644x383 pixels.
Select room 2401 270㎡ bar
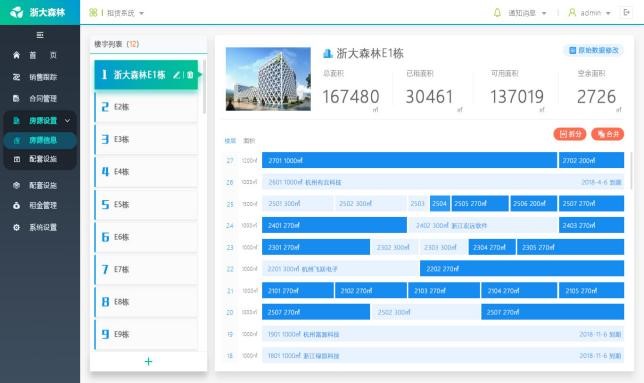pyautogui.click(x=334, y=225)
